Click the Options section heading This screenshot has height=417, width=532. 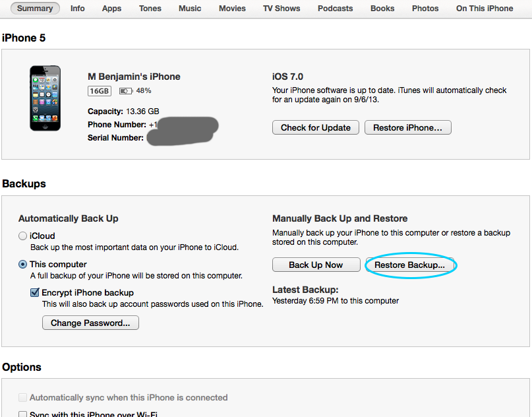click(x=21, y=367)
